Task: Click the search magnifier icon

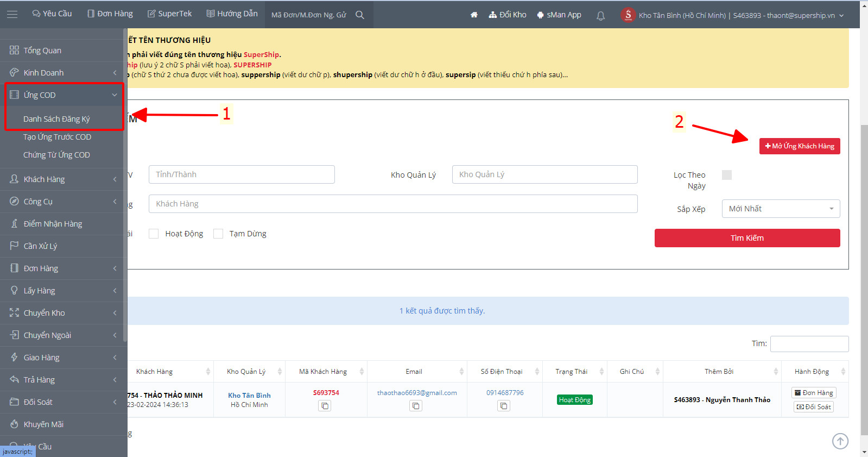Action: [360, 15]
